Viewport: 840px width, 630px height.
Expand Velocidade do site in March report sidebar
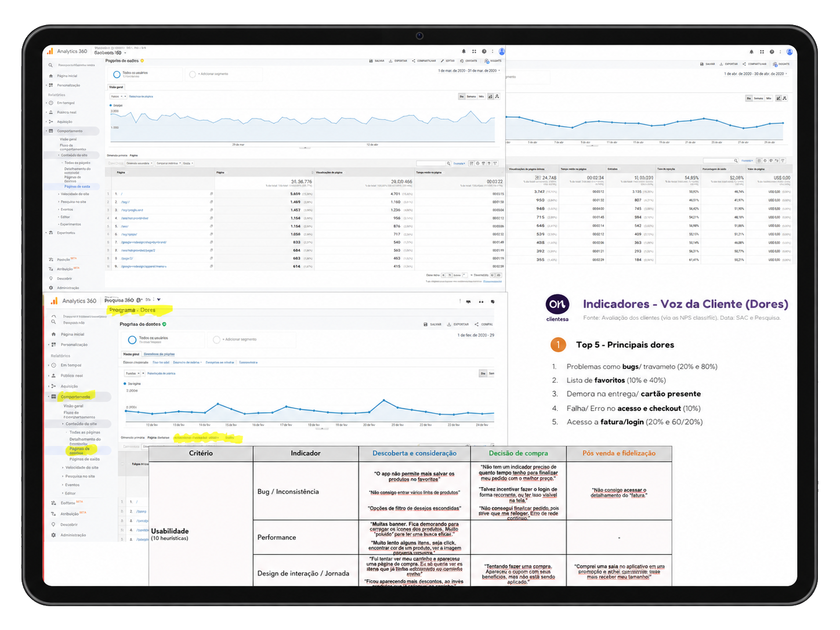click(x=74, y=194)
